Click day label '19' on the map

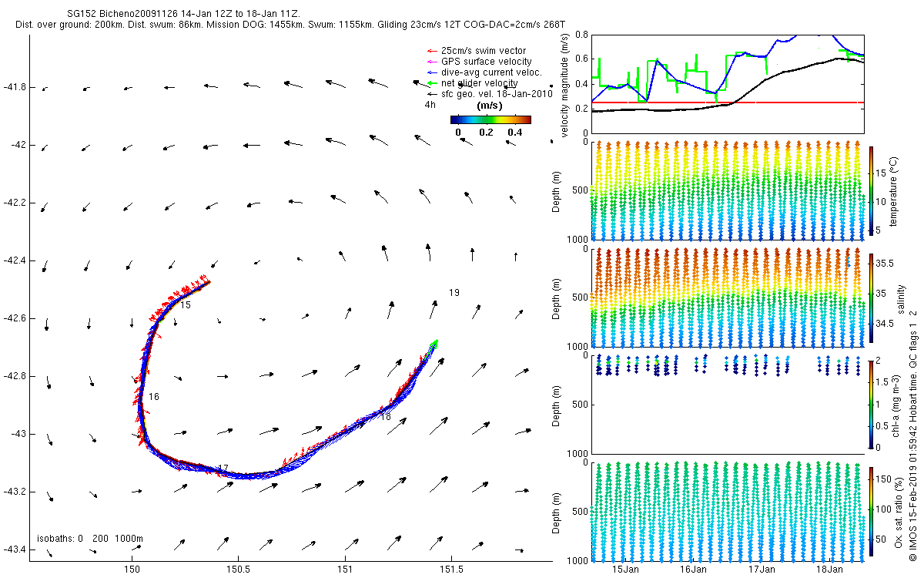coord(454,293)
